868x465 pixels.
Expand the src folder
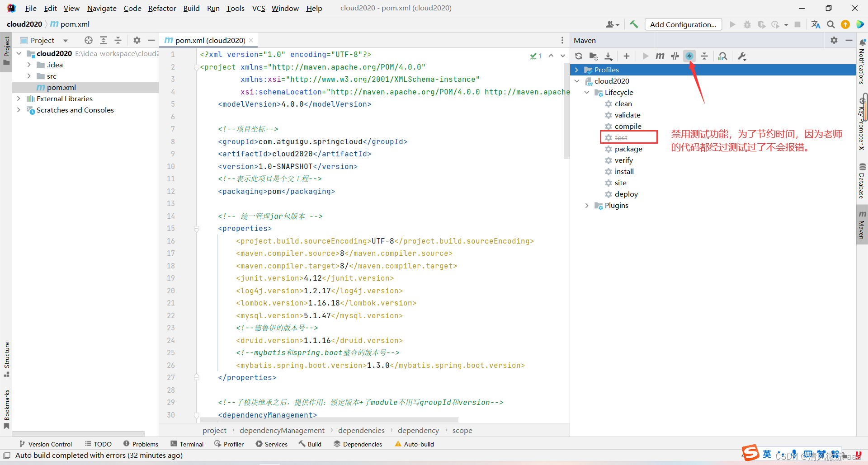29,76
